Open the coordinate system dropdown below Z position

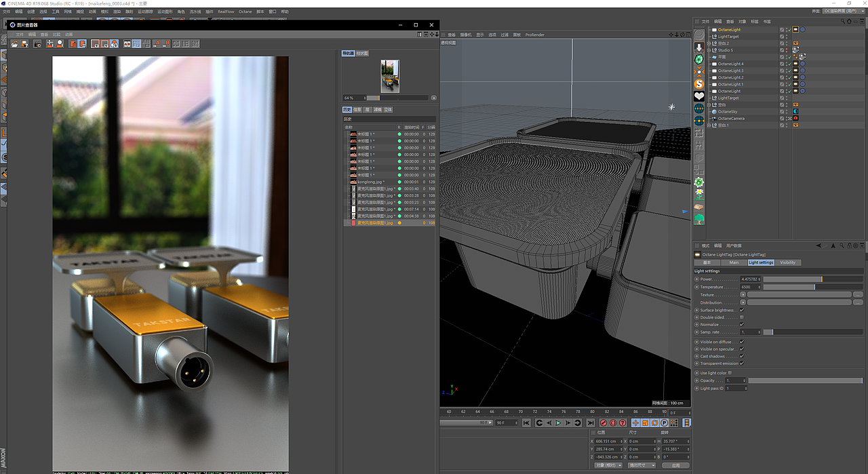[x=608, y=465]
